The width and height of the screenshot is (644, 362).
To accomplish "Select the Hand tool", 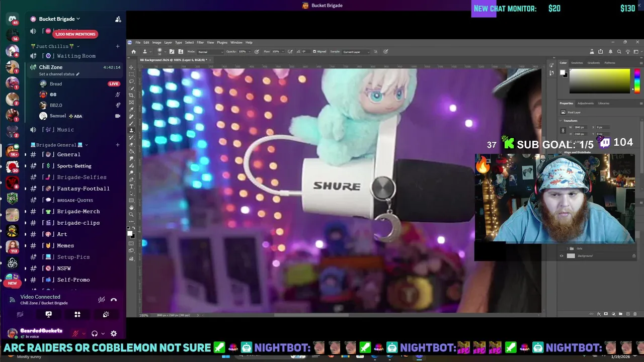I will click(x=131, y=208).
